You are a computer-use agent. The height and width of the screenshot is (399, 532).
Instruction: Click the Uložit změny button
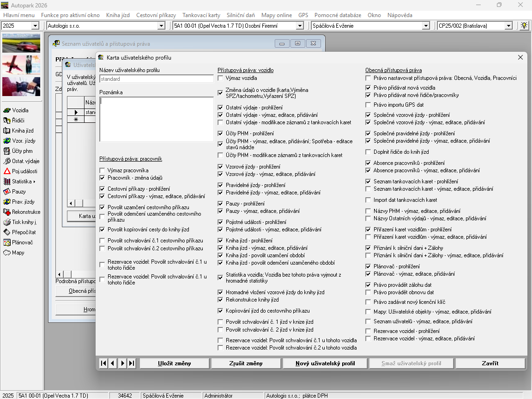click(x=174, y=363)
